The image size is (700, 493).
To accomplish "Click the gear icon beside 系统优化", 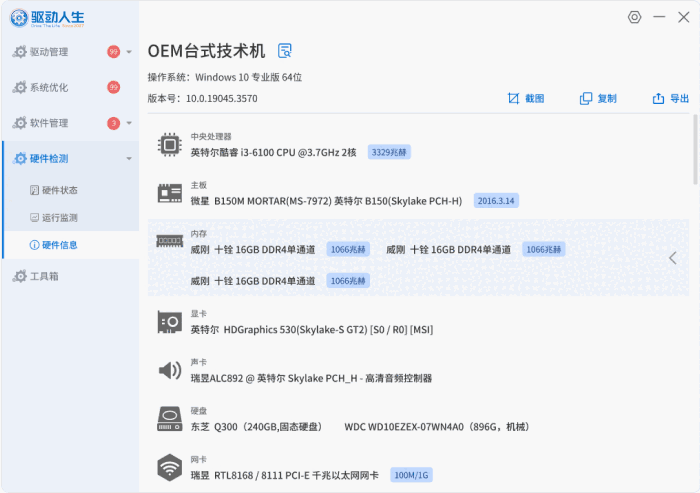I will [20, 87].
